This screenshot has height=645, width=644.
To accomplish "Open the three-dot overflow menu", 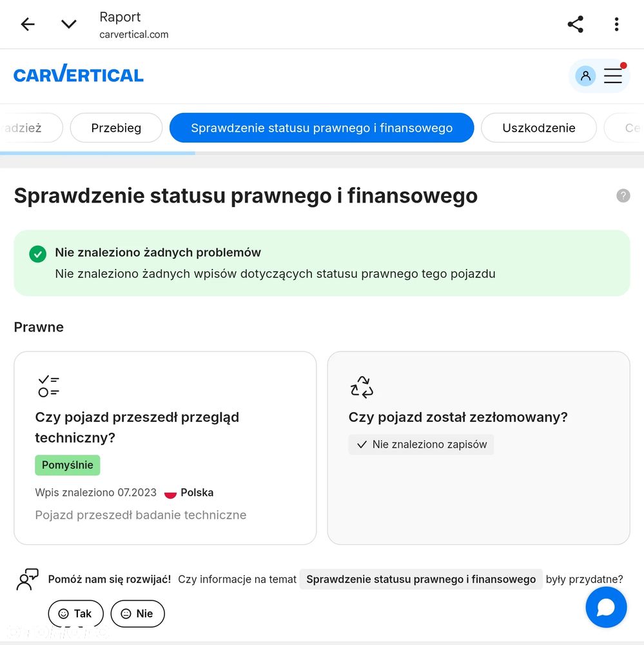I will coord(616,25).
